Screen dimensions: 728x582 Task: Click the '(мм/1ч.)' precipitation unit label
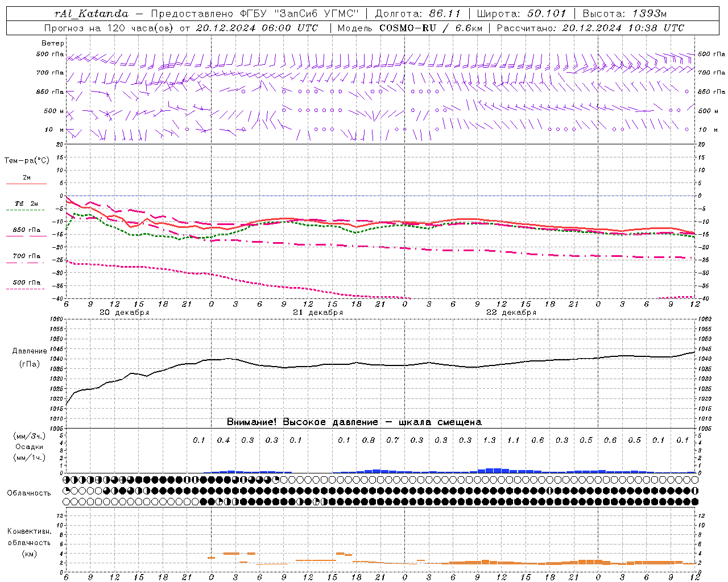point(29,458)
